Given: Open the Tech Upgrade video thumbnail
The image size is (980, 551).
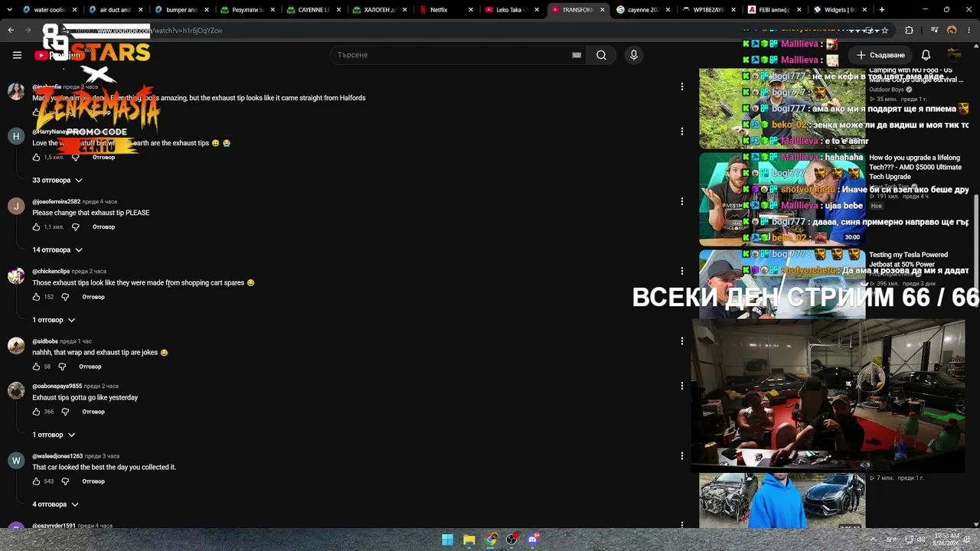Looking at the screenshot, I should (782, 198).
